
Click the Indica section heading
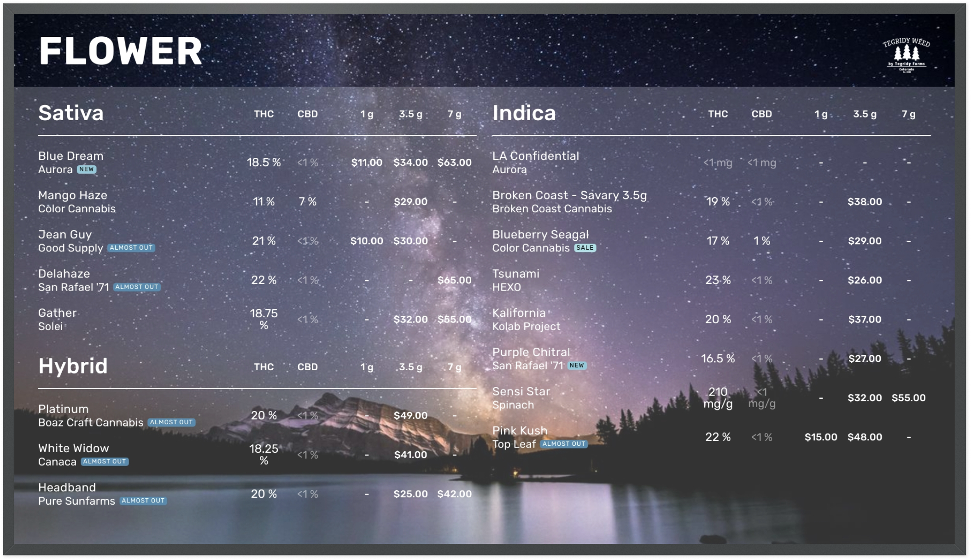[x=524, y=113]
